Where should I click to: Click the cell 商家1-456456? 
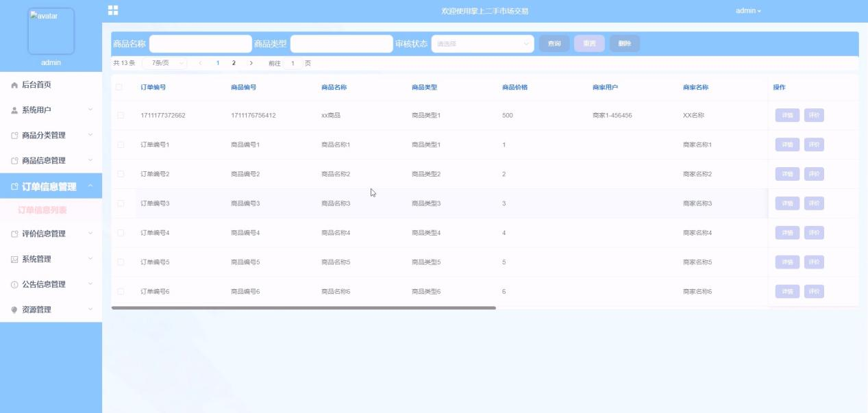pos(612,116)
